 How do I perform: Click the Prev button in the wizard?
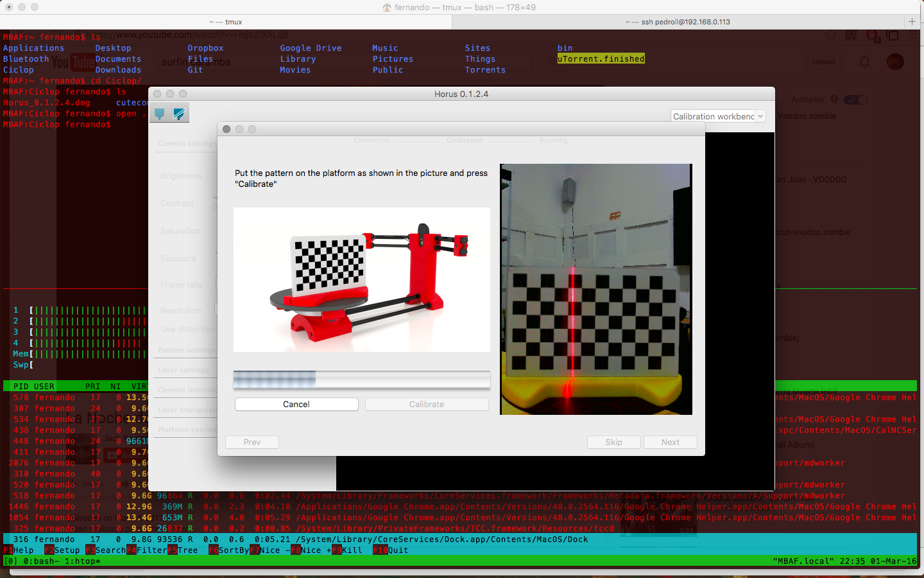point(252,442)
